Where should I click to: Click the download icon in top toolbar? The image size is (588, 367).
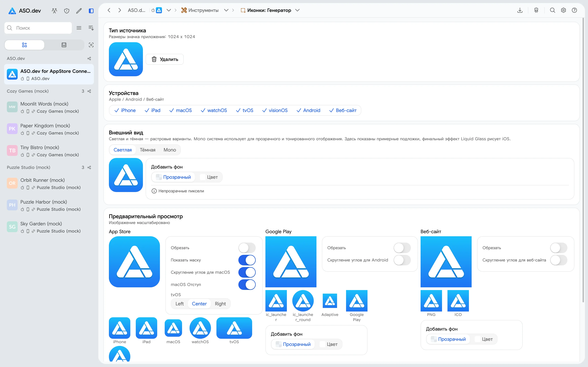(520, 10)
